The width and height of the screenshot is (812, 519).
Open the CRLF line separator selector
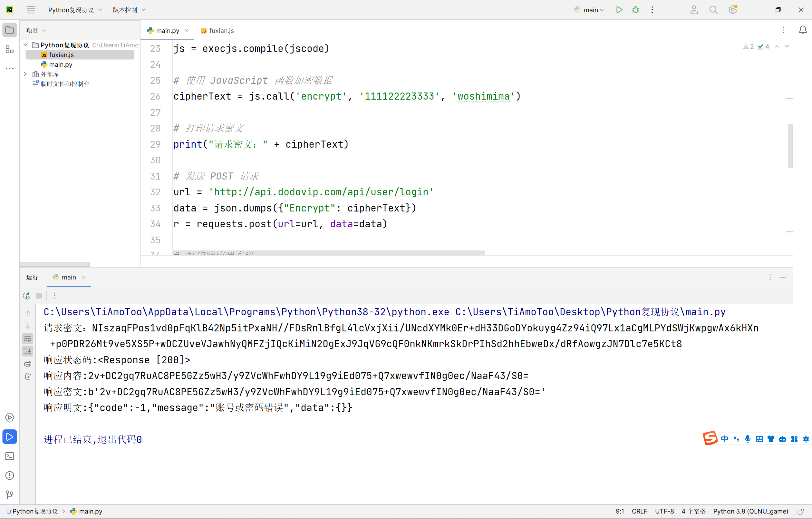coord(639,512)
